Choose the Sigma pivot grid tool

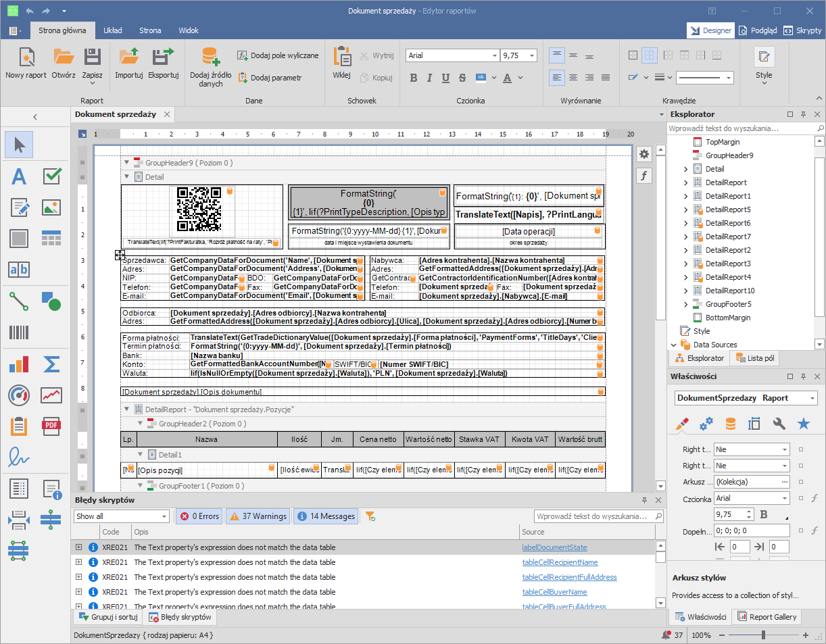[x=51, y=364]
